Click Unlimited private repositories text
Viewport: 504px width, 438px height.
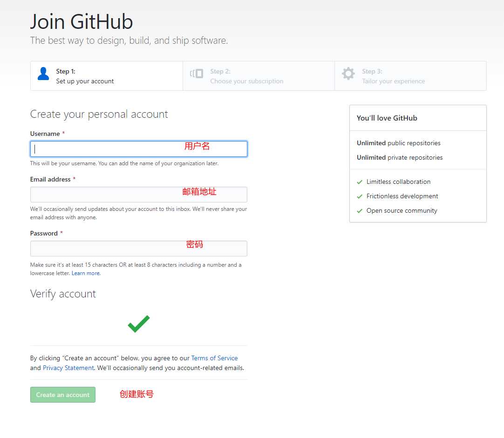(x=400, y=158)
